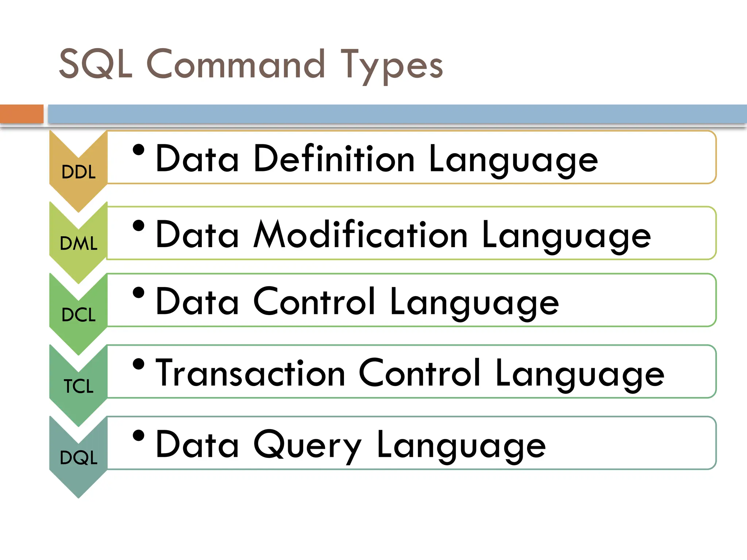
Task: Select the Data Control Language text
Action: coord(357,301)
